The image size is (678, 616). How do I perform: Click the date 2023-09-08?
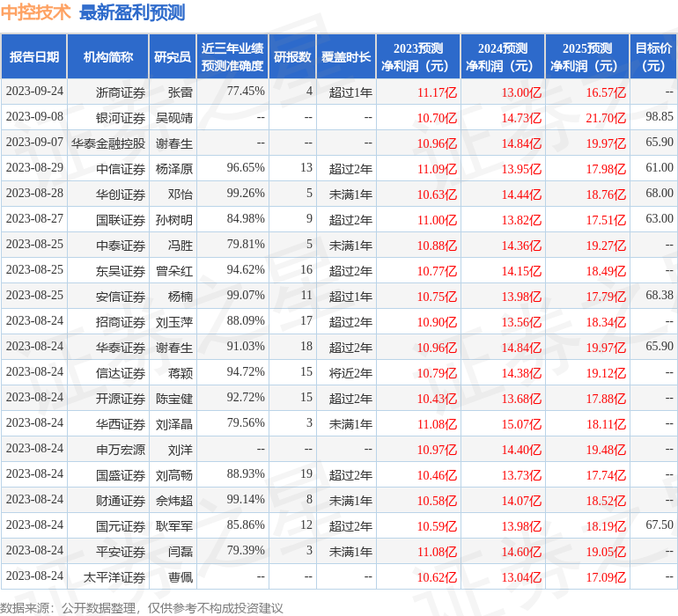point(34,117)
